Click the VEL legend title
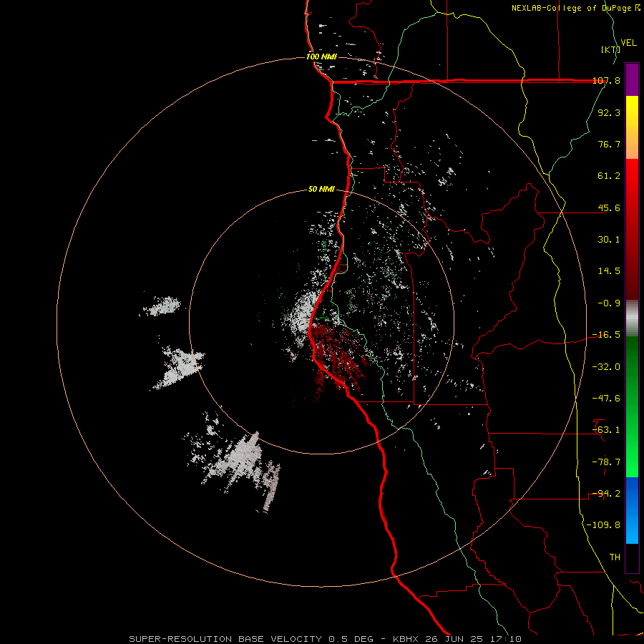Screen dimensions: 644x644 628,43
